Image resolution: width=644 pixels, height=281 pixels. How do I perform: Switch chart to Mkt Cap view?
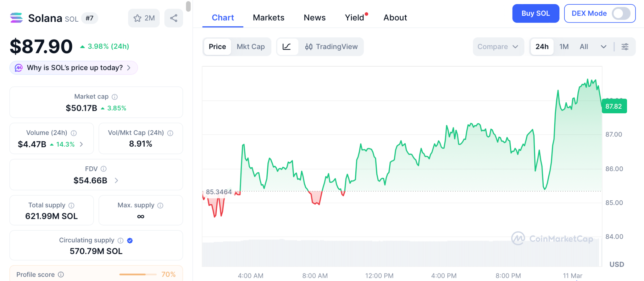point(251,47)
